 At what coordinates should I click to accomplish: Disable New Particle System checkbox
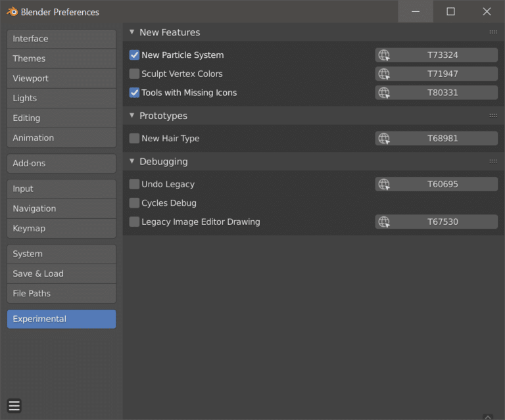click(x=134, y=55)
